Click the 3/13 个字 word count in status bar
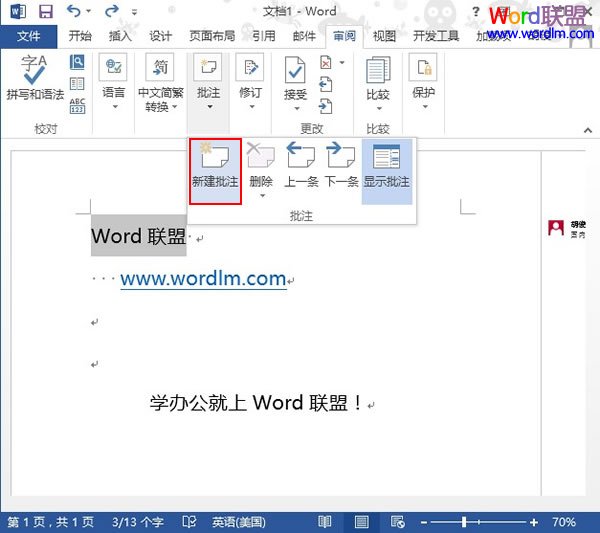Viewport: 600px width, 533px height. click(138, 522)
